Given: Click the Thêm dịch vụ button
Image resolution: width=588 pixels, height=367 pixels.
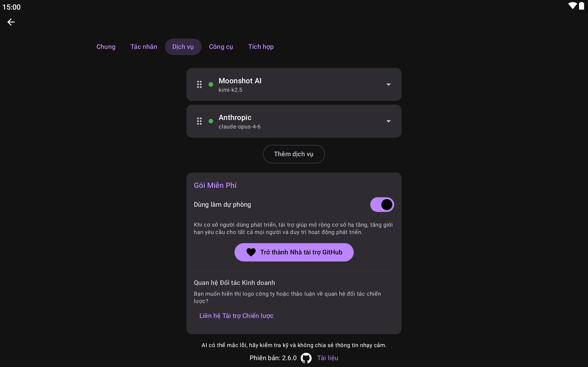Looking at the screenshot, I should (x=294, y=154).
